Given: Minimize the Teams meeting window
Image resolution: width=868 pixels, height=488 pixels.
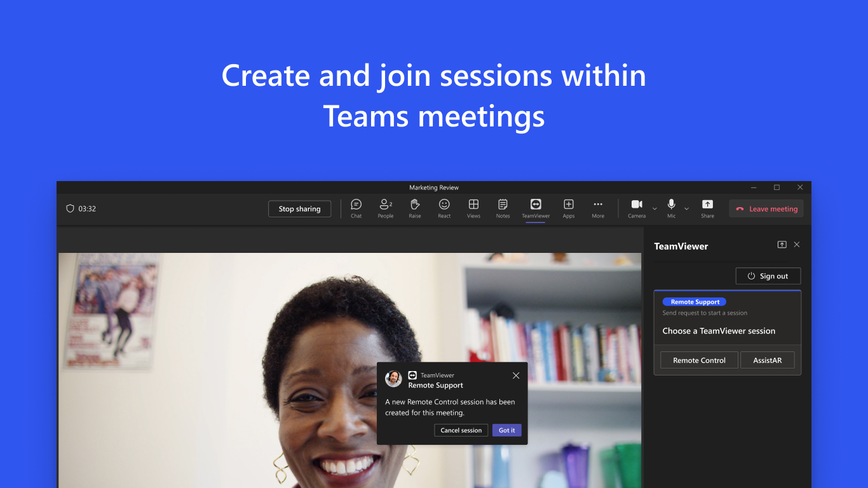Looking at the screenshot, I should point(754,187).
